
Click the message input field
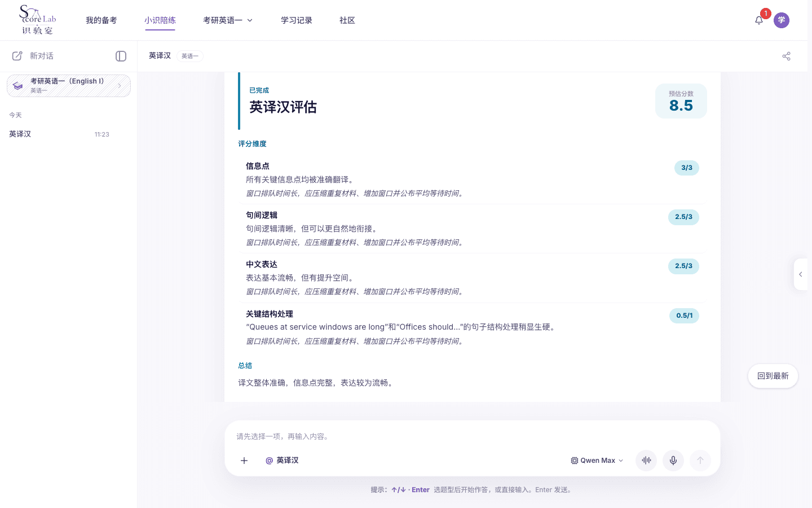pos(473,436)
